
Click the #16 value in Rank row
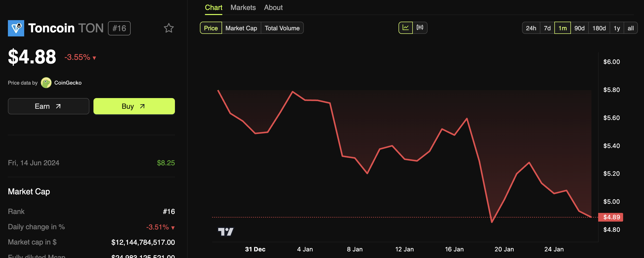coord(169,212)
